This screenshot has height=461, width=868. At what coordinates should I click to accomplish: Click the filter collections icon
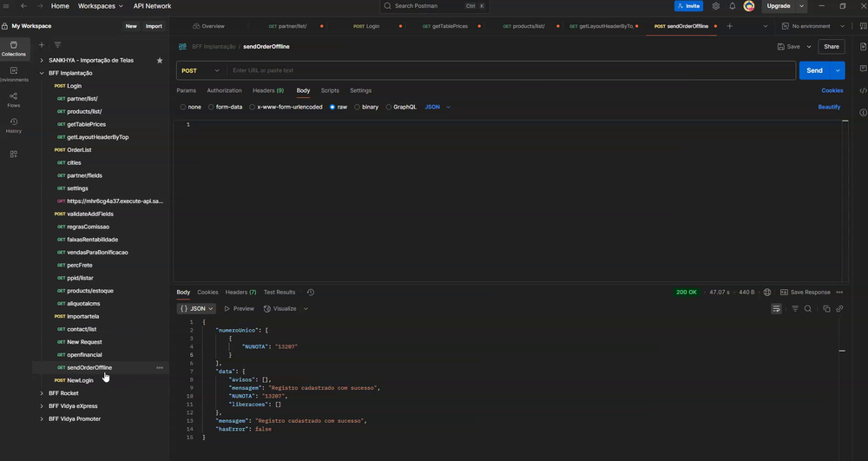coord(57,45)
